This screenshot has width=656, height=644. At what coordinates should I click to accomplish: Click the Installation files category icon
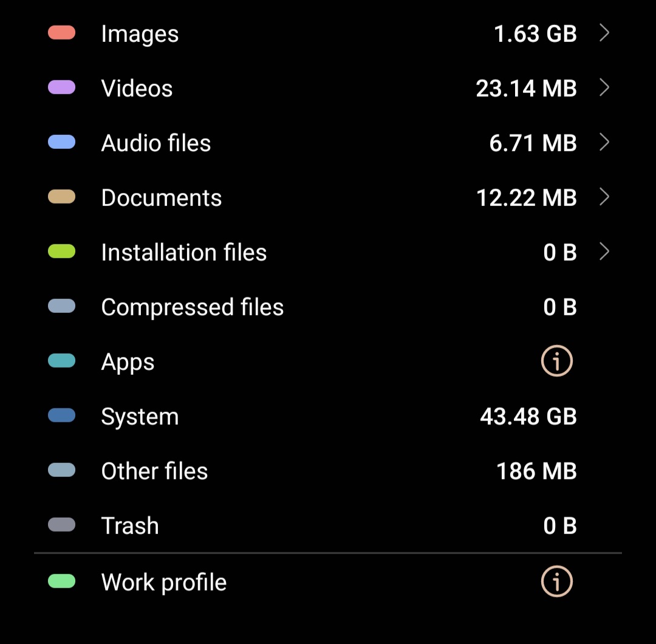61,252
